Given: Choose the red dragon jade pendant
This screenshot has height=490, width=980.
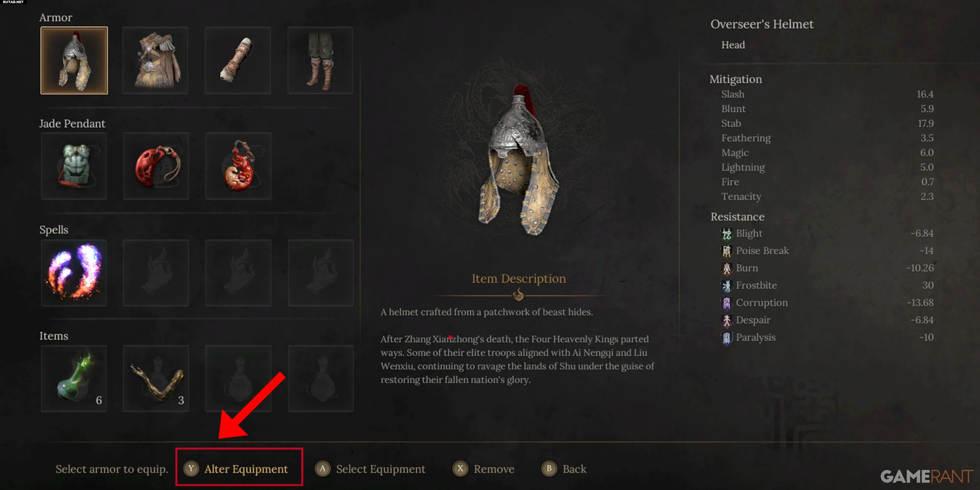Looking at the screenshot, I should [238, 166].
